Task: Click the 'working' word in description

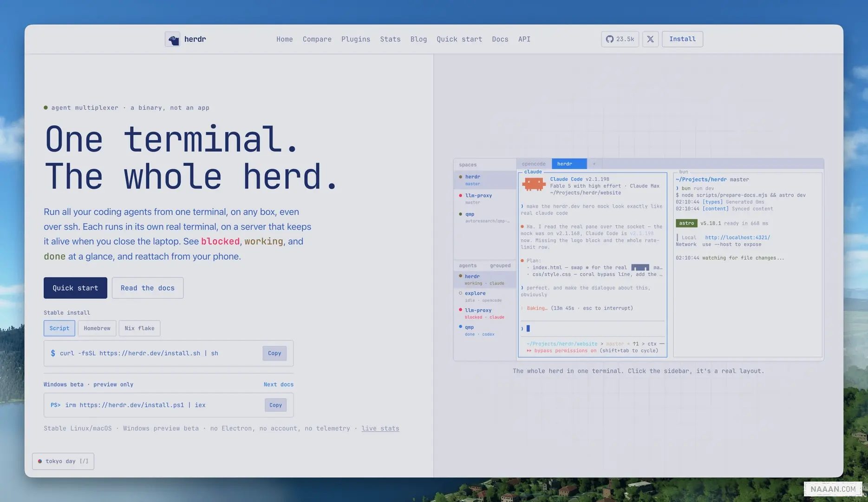Action: click(264, 242)
